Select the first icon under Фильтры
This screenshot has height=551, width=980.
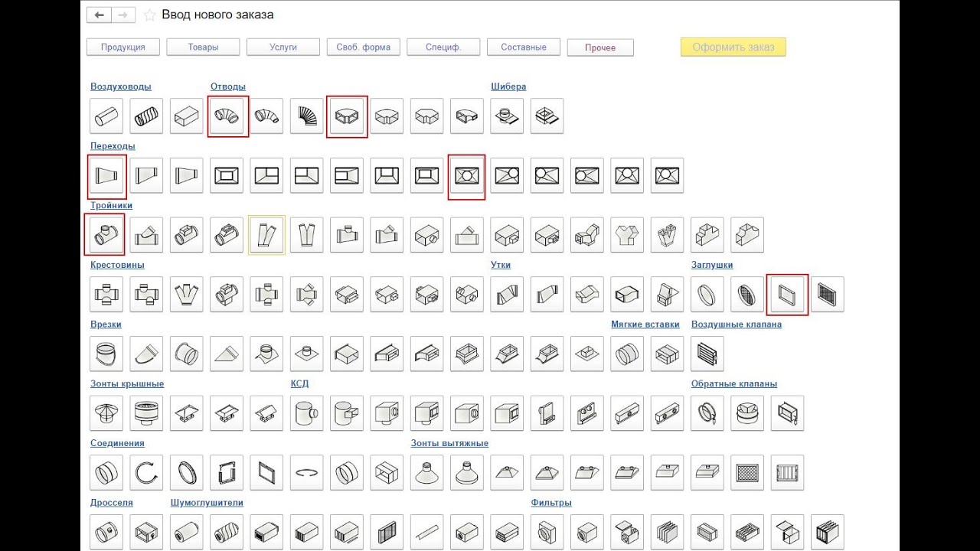click(547, 531)
